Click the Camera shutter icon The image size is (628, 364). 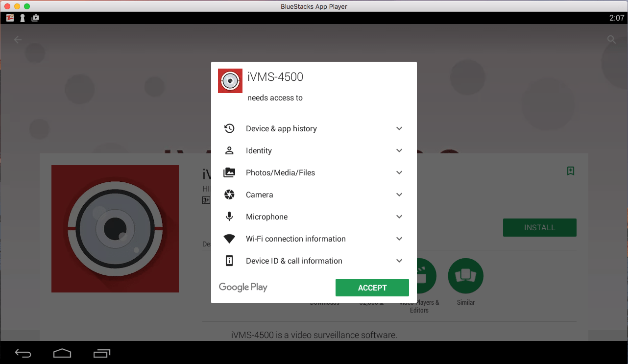229,194
